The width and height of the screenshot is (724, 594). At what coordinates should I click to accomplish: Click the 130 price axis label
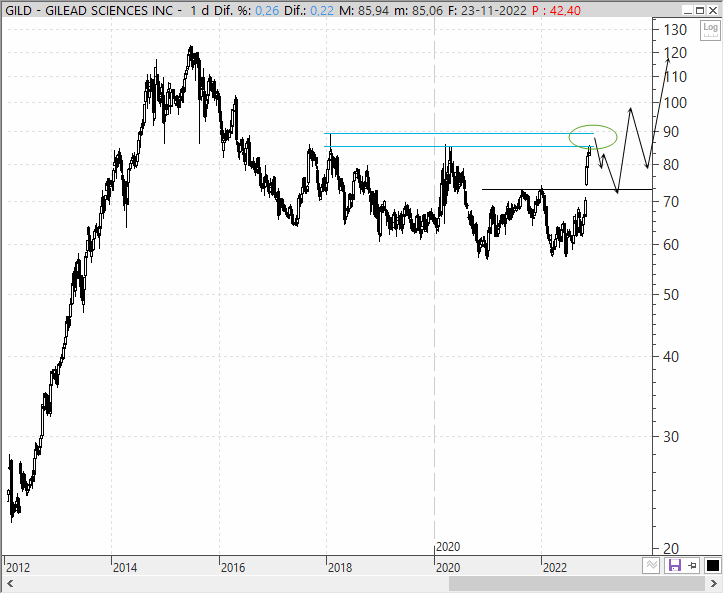[x=675, y=30]
